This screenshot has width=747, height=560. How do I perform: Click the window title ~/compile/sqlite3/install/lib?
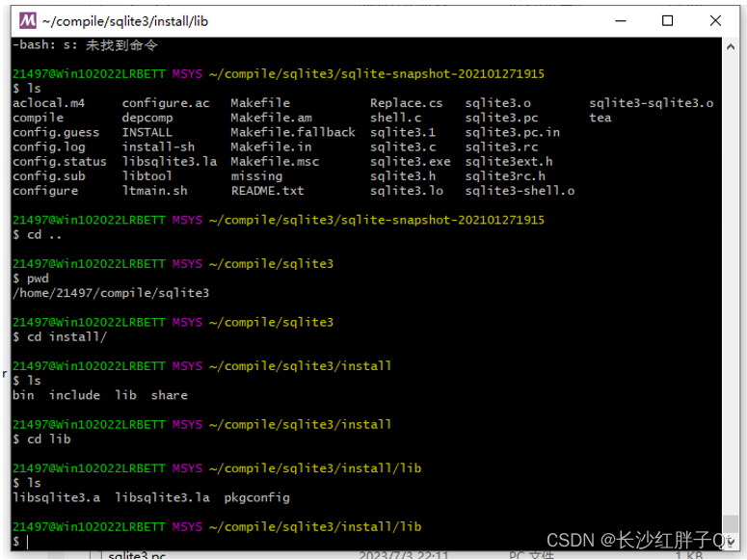click(125, 21)
